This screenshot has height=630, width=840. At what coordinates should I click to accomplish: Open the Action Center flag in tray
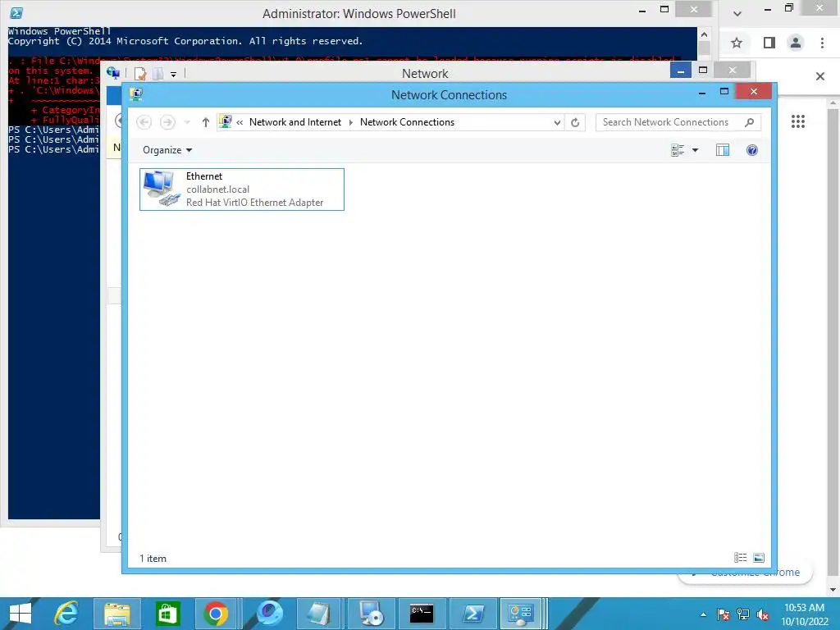pyautogui.click(x=724, y=614)
